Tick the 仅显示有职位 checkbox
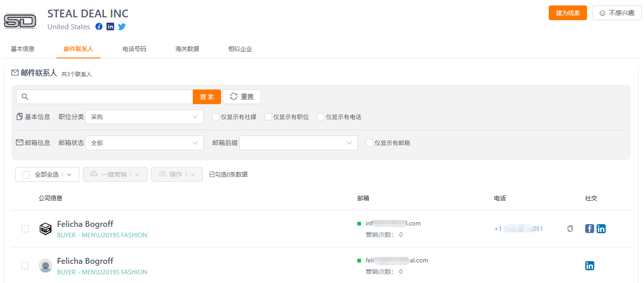Viewport: 644px width, 283px height. coord(268,117)
